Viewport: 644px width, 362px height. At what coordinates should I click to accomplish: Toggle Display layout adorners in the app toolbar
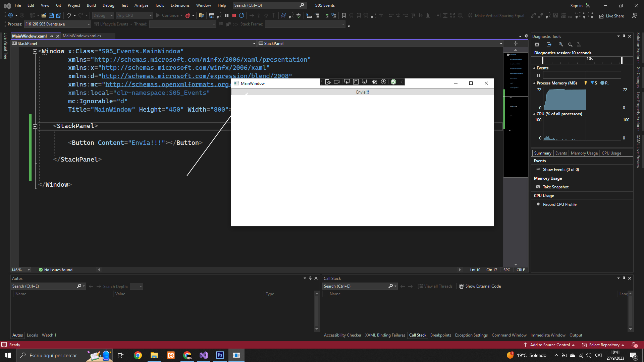(x=356, y=82)
